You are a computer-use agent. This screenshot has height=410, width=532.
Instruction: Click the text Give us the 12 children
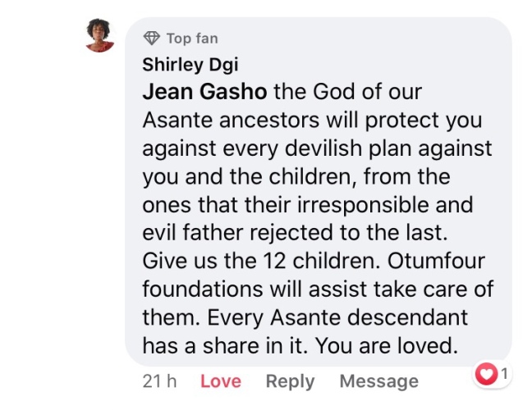261,261
